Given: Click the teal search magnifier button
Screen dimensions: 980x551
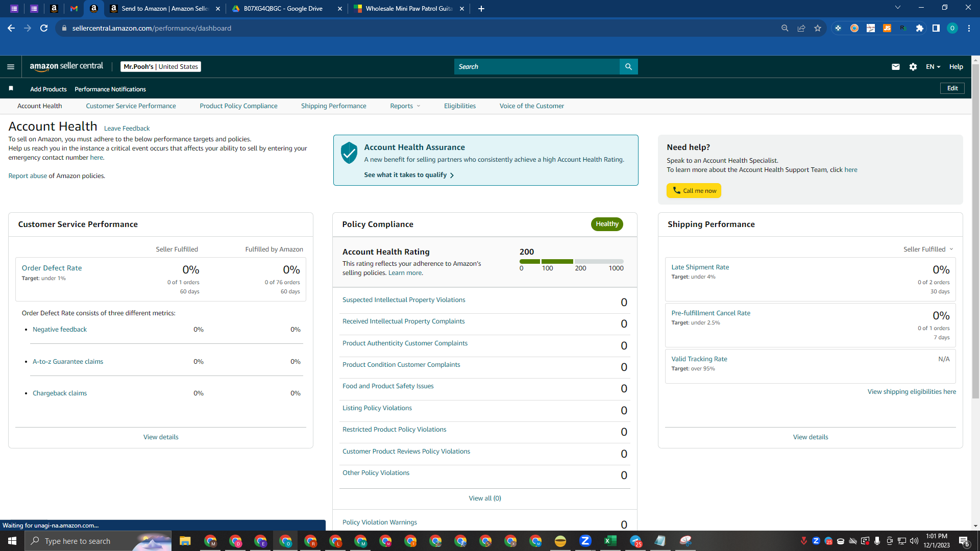Looking at the screenshot, I should click(628, 67).
